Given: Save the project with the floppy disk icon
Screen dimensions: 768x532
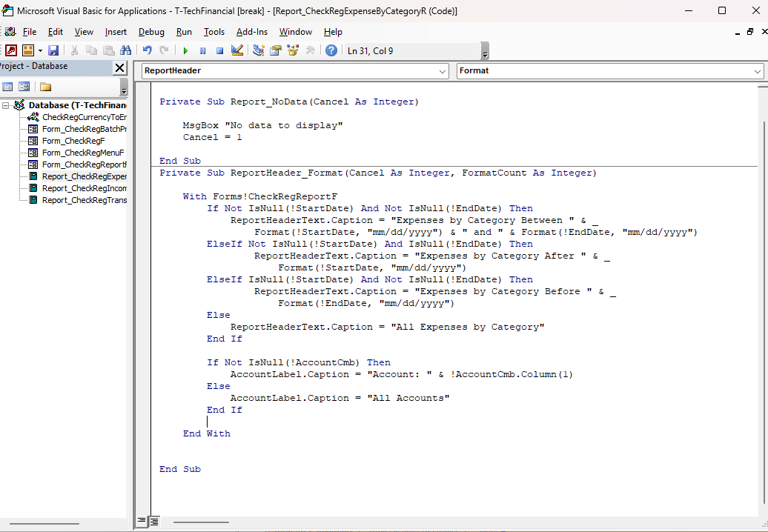Looking at the screenshot, I should [x=53, y=50].
